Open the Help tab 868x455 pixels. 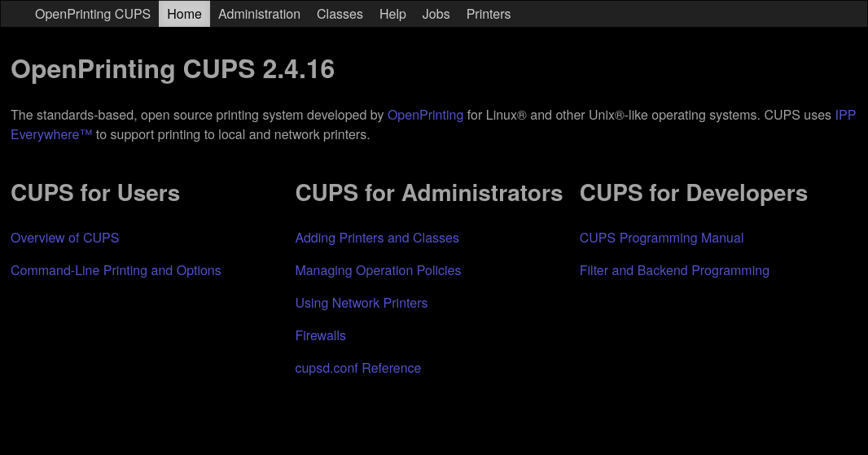coord(392,14)
